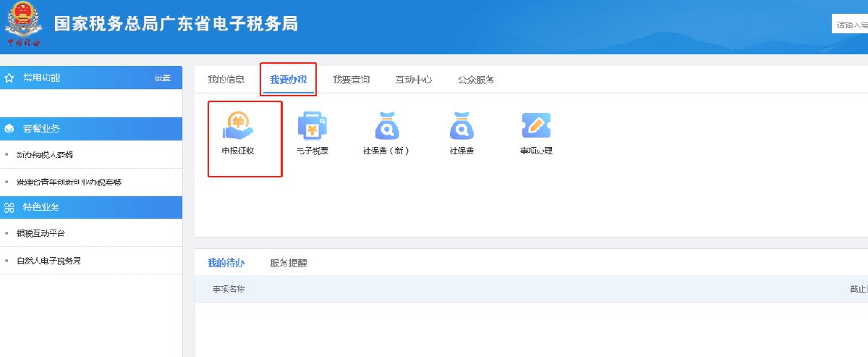
Task: Switch to the 我的信息 tab
Action: (x=226, y=80)
